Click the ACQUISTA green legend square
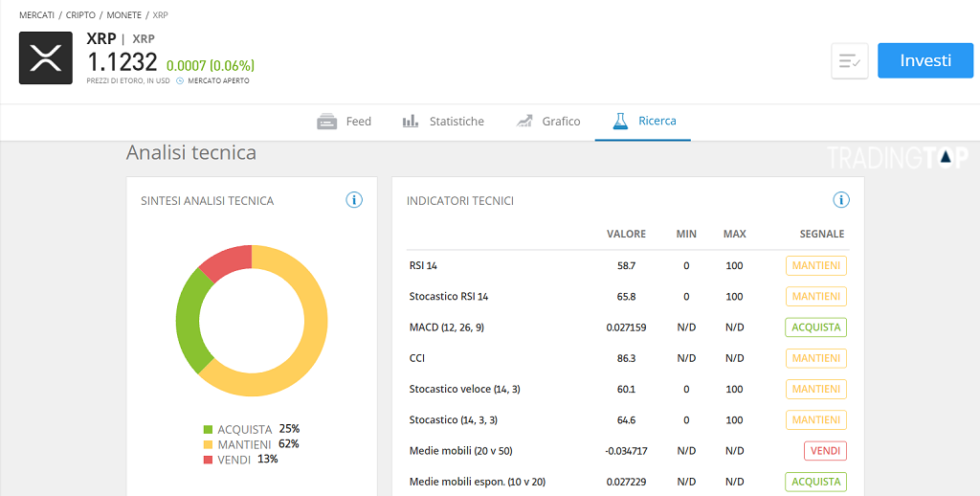This screenshot has width=980, height=496. click(208, 430)
